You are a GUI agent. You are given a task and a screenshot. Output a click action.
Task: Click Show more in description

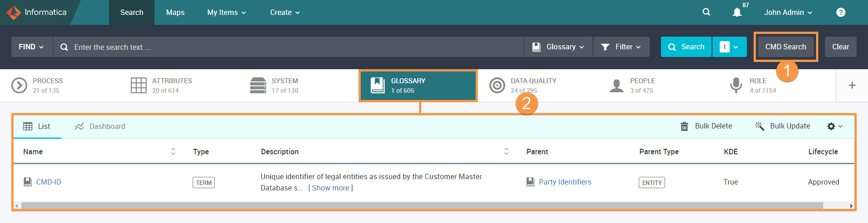point(330,188)
